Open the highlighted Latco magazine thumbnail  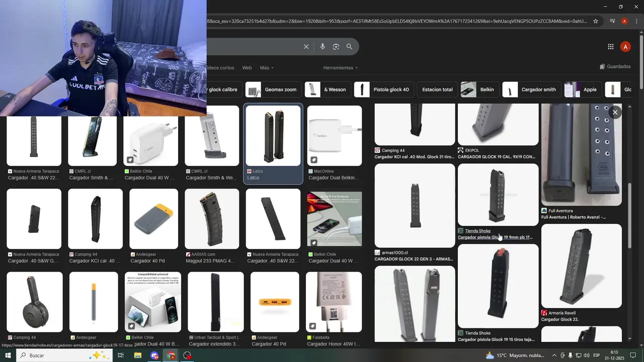pyautogui.click(x=273, y=136)
